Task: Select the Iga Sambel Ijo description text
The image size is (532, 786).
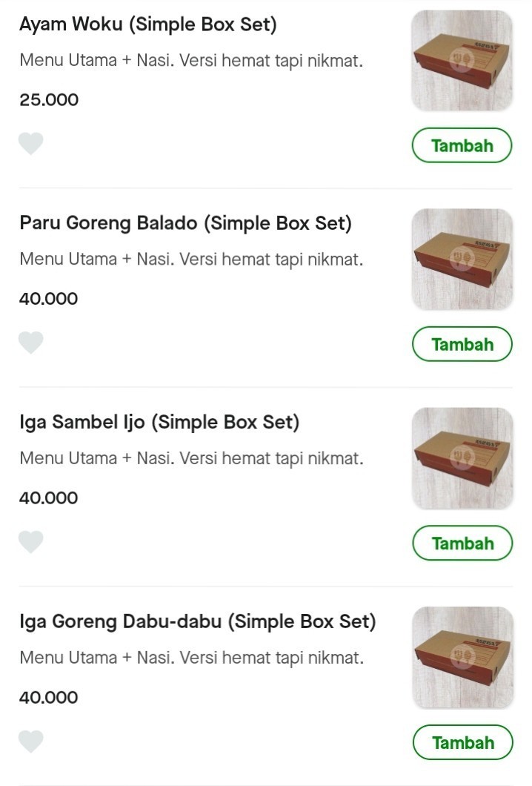Action: coord(191,458)
